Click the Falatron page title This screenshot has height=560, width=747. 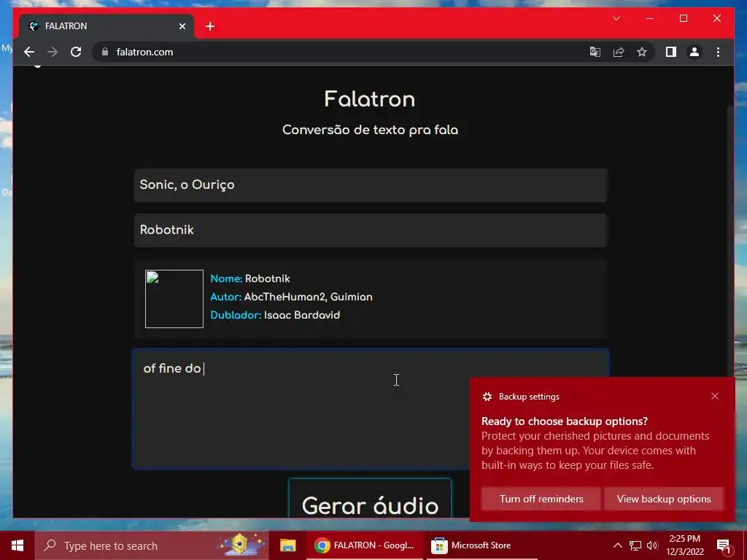click(x=370, y=99)
